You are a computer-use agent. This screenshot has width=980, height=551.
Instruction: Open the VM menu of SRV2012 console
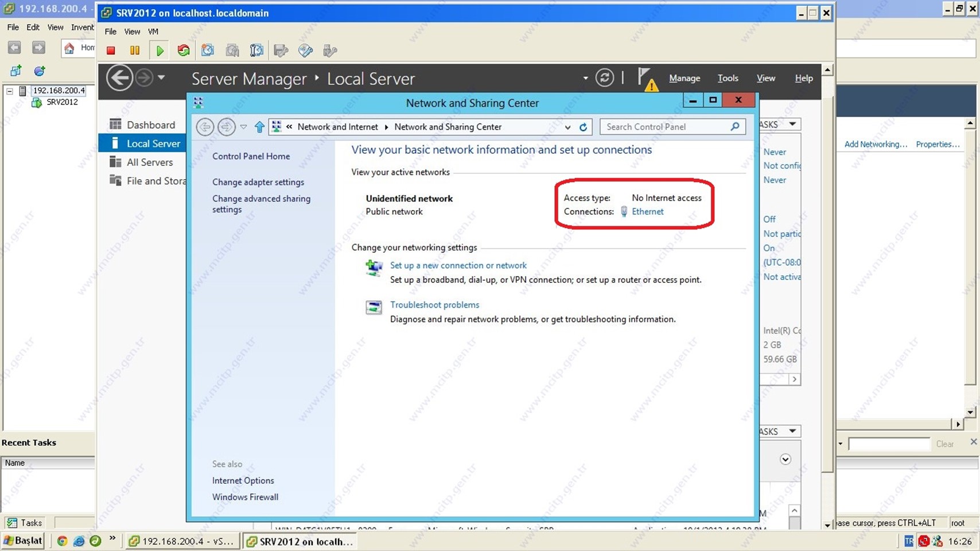click(153, 32)
